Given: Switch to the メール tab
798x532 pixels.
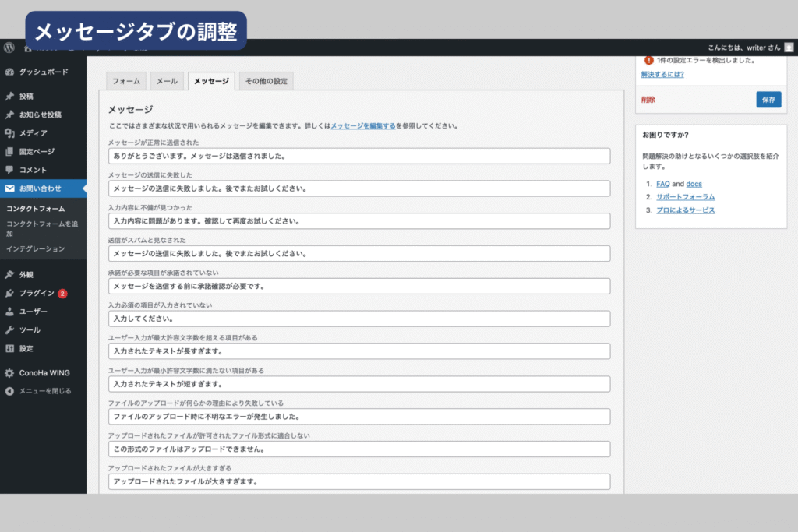Looking at the screenshot, I should [167, 81].
